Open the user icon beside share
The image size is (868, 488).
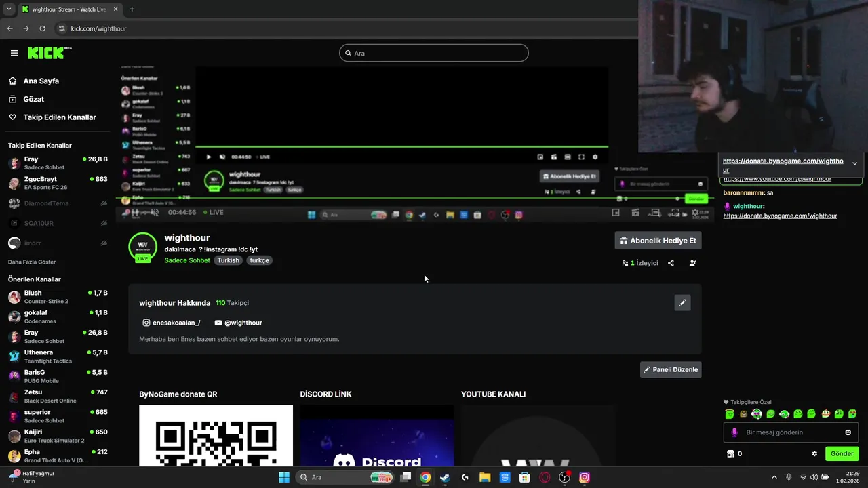[x=692, y=263]
